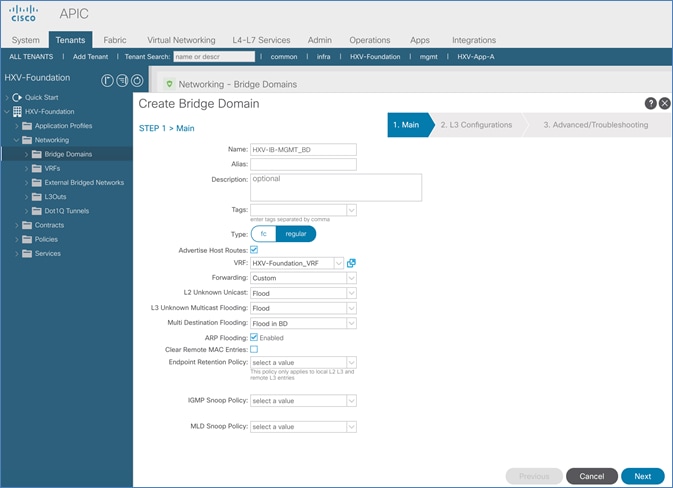Viewport: 673px width, 488px height.
Task: Toggle ARP Flooding Enabled checkbox
Action: pyautogui.click(x=254, y=337)
